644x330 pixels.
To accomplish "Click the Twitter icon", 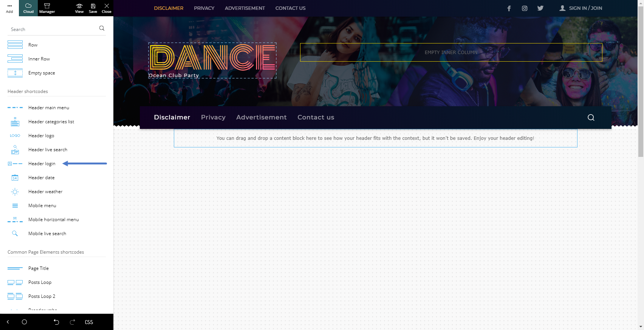I will click(540, 8).
